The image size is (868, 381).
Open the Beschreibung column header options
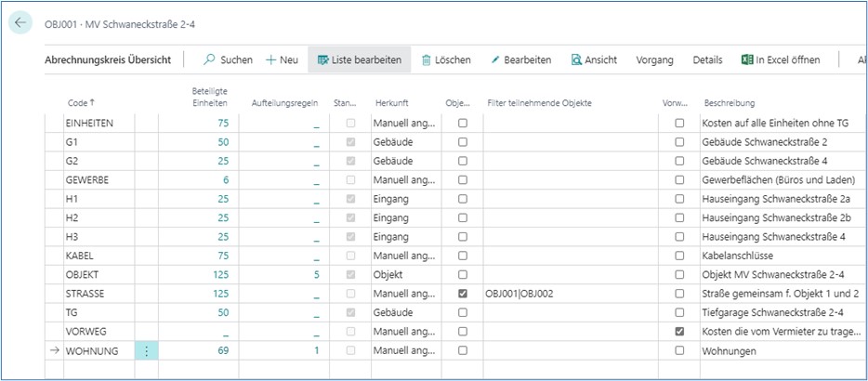(730, 102)
